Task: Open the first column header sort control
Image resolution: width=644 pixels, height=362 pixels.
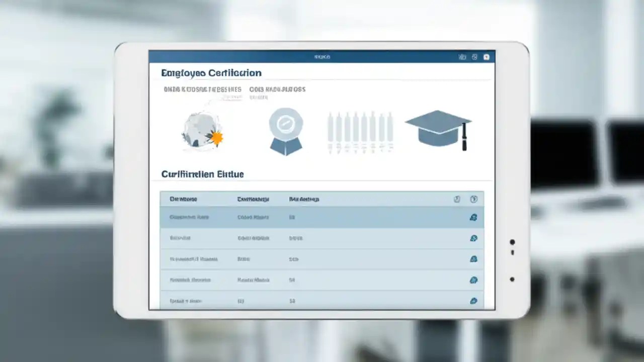Action: 183,199
